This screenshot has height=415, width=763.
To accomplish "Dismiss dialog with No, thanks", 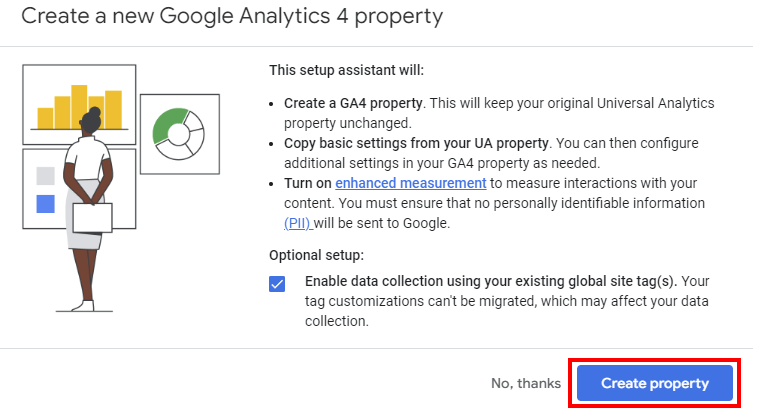I will [526, 383].
